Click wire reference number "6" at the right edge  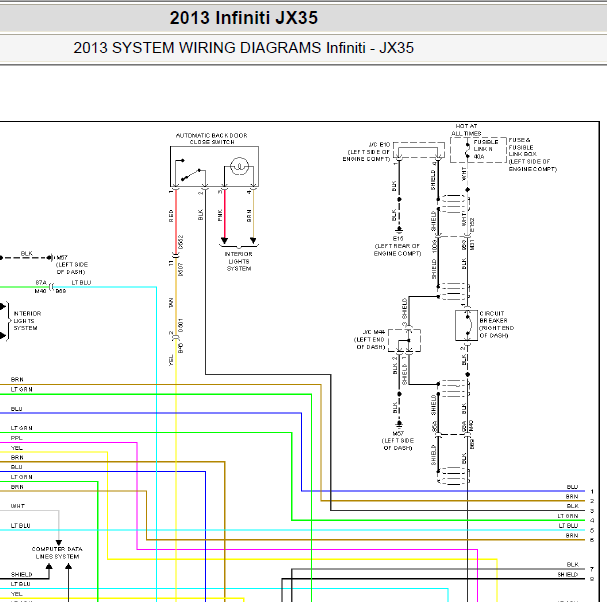point(592,540)
